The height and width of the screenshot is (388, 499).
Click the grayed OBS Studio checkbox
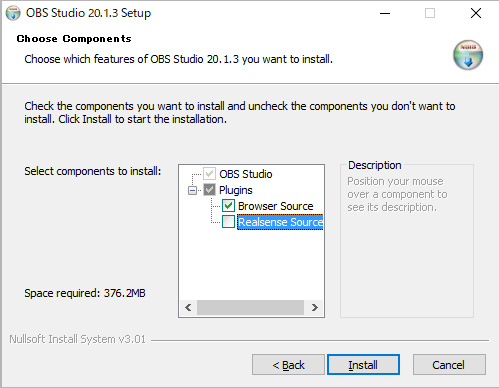coord(209,174)
